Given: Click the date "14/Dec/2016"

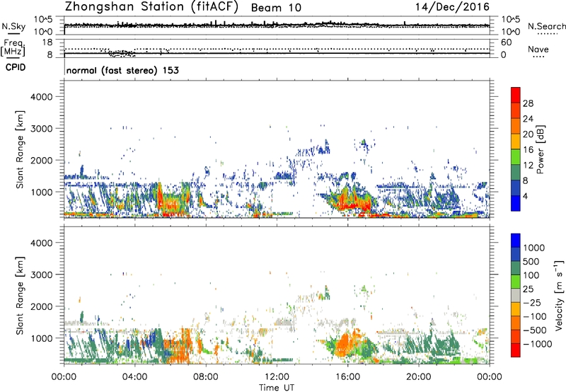Looking at the screenshot, I should tap(452, 7).
